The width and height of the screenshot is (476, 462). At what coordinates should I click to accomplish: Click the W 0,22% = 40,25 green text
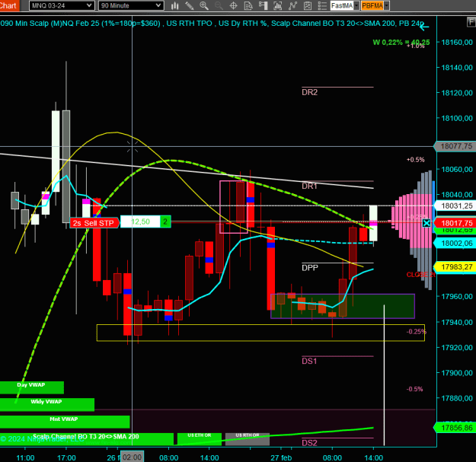pos(401,42)
